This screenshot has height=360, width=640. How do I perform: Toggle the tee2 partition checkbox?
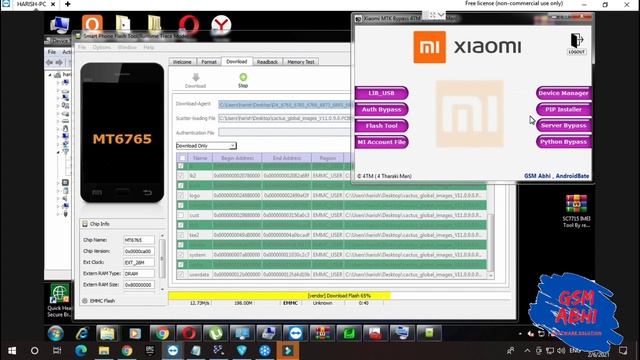[181, 235]
